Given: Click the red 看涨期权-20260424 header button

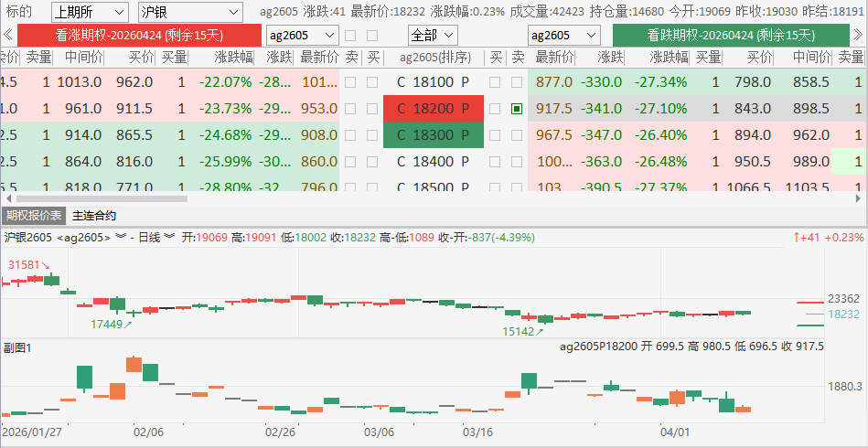Looking at the screenshot, I should 140,36.
